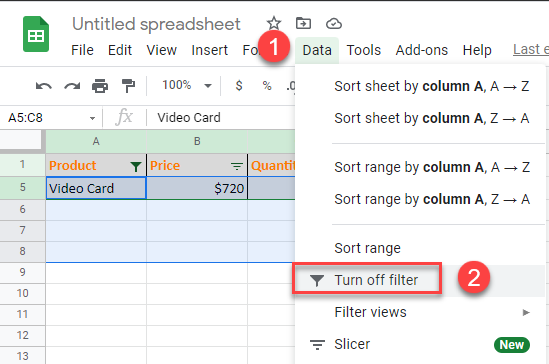Expand the name box dropdown arrow

(92, 118)
